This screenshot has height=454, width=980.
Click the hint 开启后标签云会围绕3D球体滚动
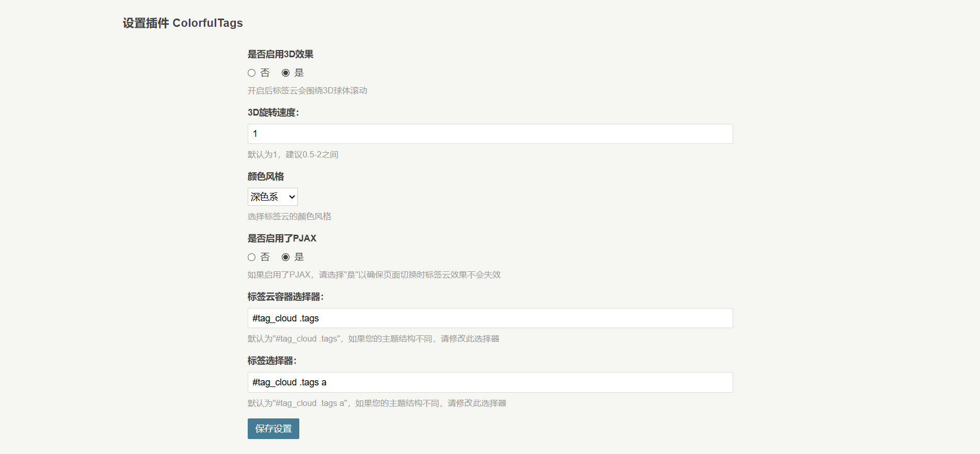coord(307,91)
